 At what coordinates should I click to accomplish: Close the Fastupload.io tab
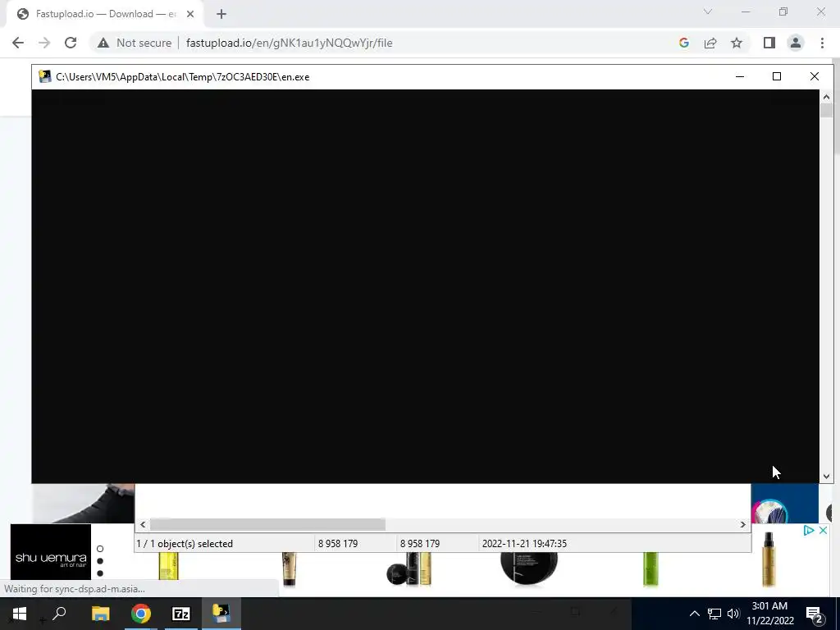190,14
